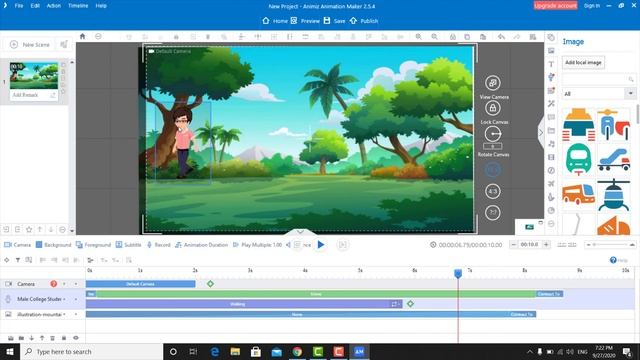Select the highlighted 16:9 aspect ratio button
The image size is (640, 360).
tap(493, 170)
